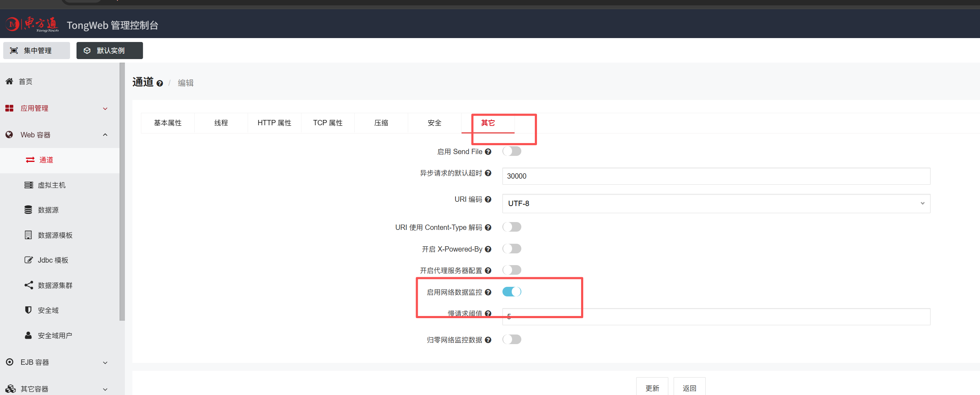Click the Jdbc 模板 edit icon
This screenshot has height=395, width=980.
(28, 260)
